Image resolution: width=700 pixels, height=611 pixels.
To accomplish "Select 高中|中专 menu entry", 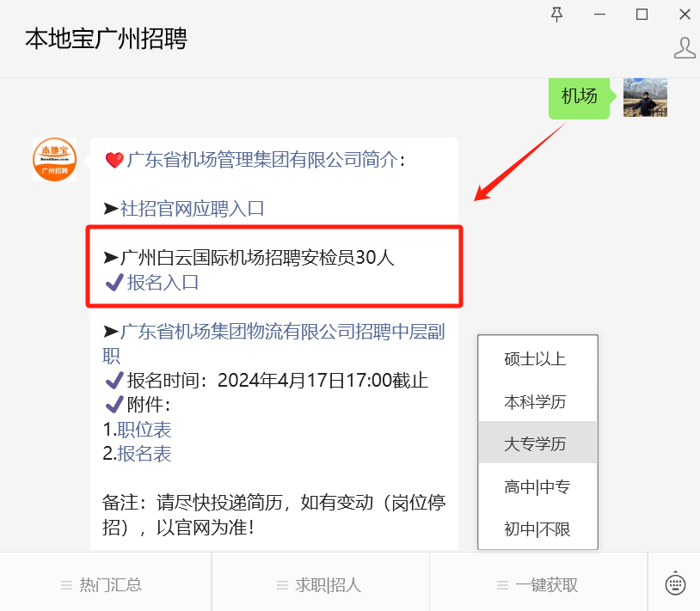I will (537, 486).
